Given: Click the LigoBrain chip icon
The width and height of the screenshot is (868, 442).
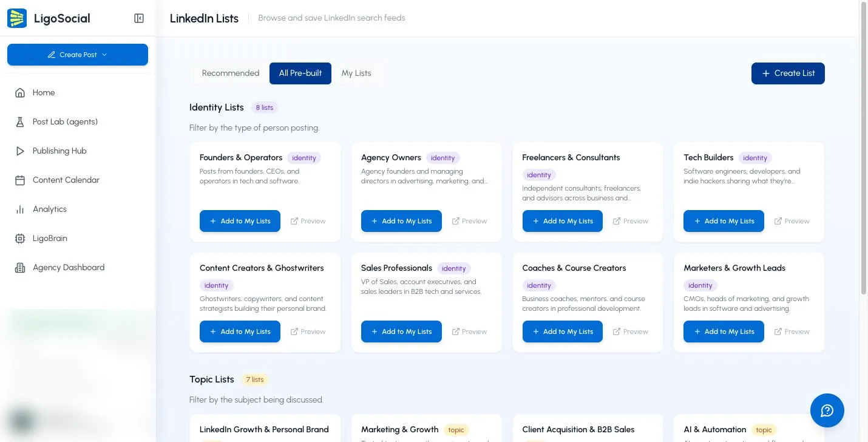Looking at the screenshot, I should click(20, 238).
